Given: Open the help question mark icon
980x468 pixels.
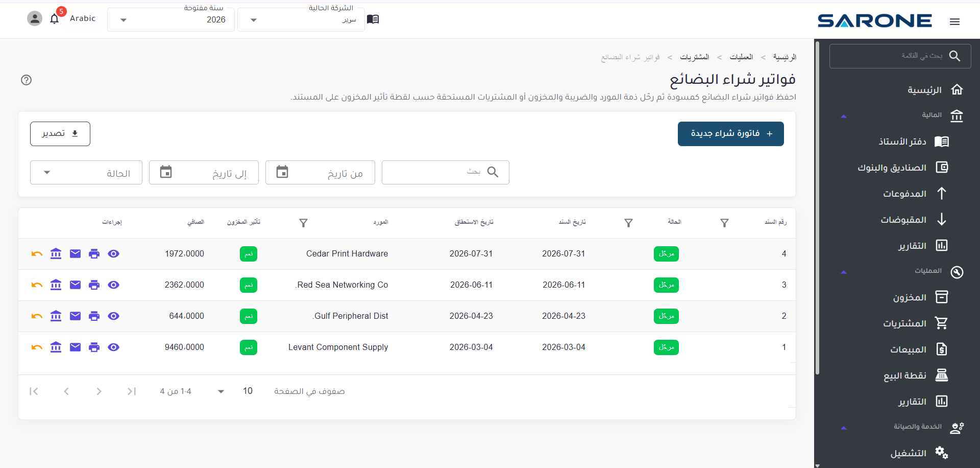Looking at the screenshot, I should click(27, 80).
